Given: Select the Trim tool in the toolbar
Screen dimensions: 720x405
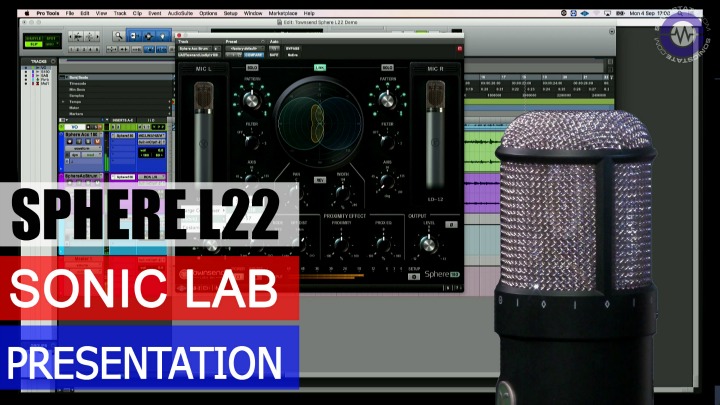Looking at the screenshot, I should (x=134, y=36).
